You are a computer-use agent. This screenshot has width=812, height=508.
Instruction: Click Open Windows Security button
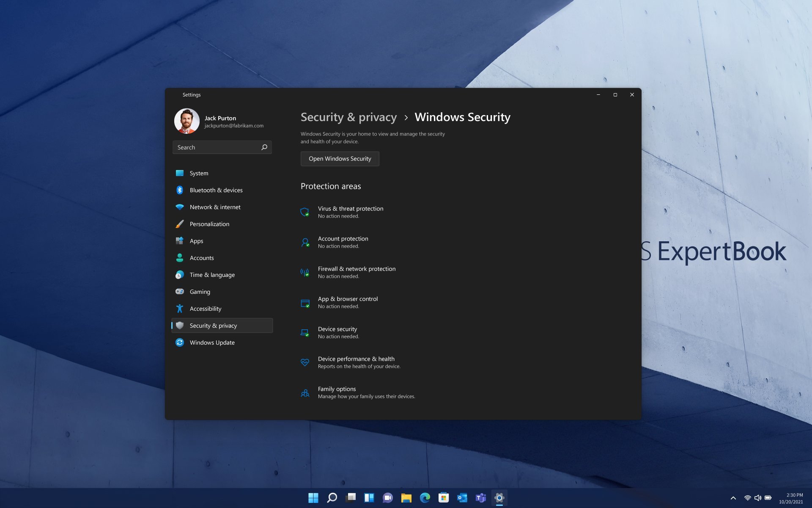(340, 159)
